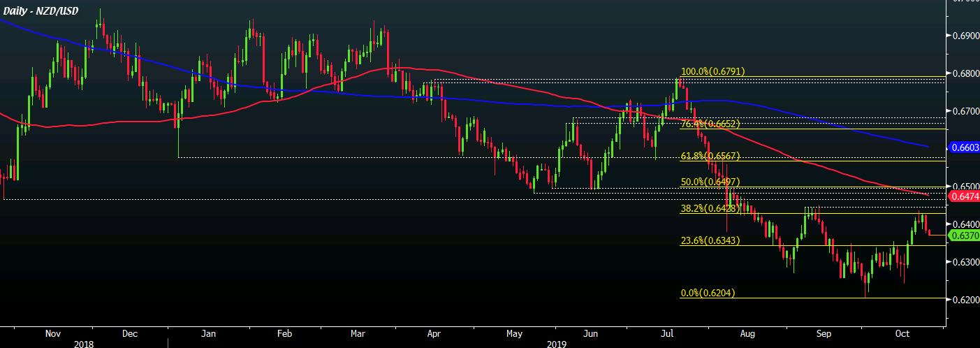The height and width of the screenshot is (348, 980).
Task: Click the May month label on time axis
Action: pos(515,334)
